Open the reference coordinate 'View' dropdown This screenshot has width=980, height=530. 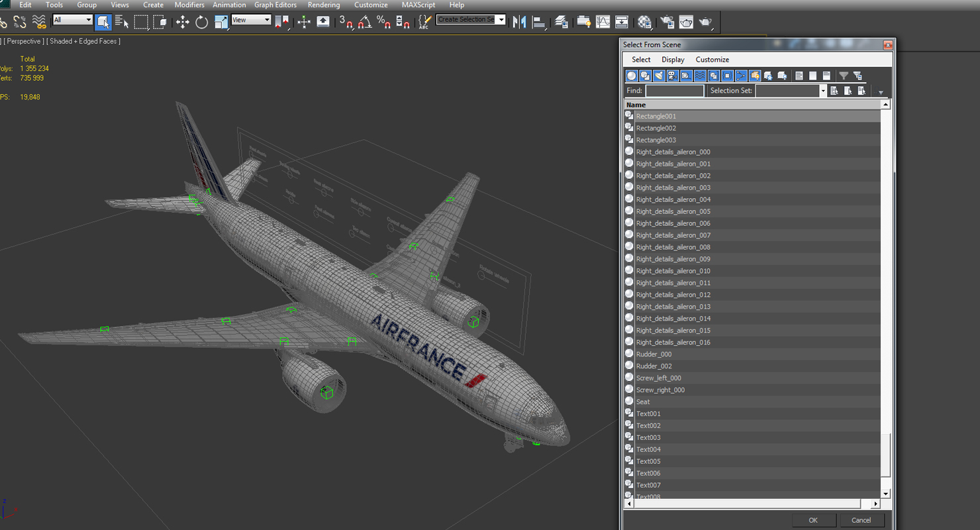[x=251, y=20]
